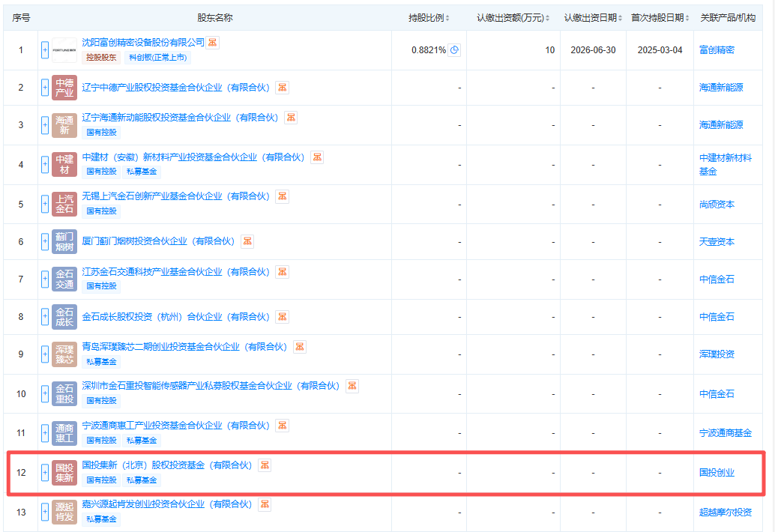775x532 pixels.
Task: Sort by 首次持股日期 column header
Action: click(x=660, y=18)
